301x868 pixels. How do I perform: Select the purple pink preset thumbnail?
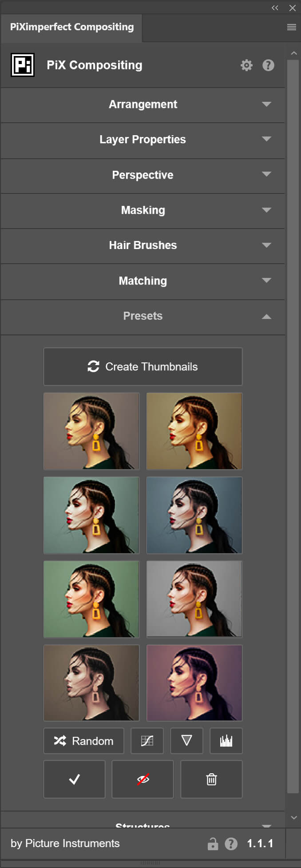click(x=194, y=683)
